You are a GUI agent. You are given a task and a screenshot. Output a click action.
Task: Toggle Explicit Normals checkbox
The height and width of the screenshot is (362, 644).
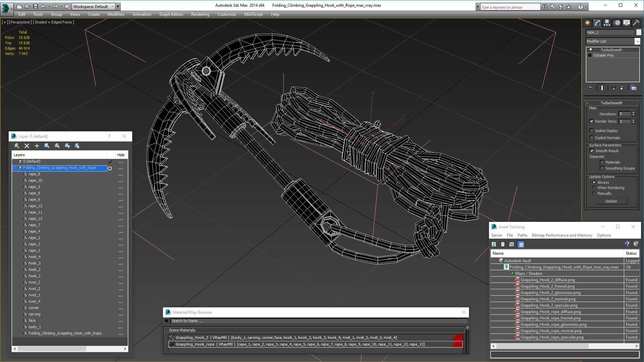[592, 138]
